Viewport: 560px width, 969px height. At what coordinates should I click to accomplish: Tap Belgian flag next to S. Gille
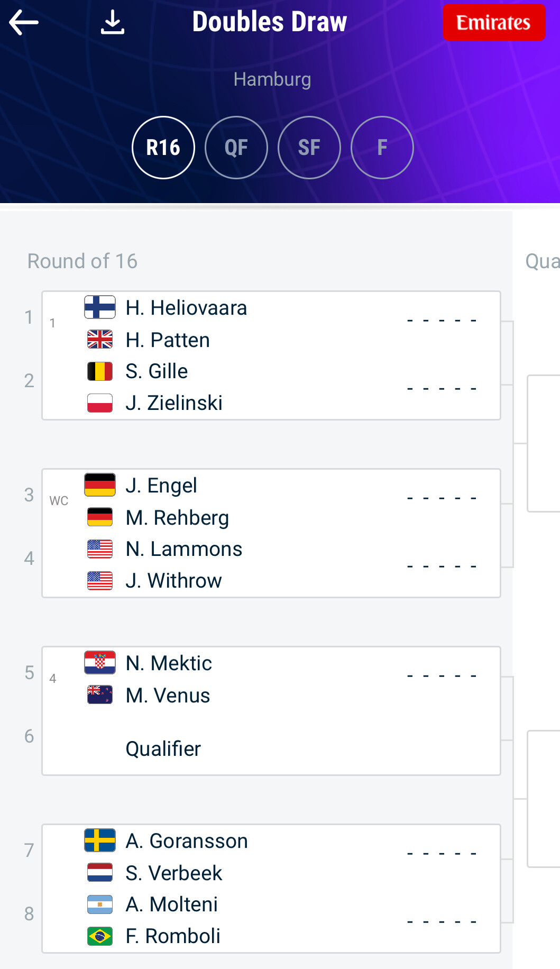point(100,371)
